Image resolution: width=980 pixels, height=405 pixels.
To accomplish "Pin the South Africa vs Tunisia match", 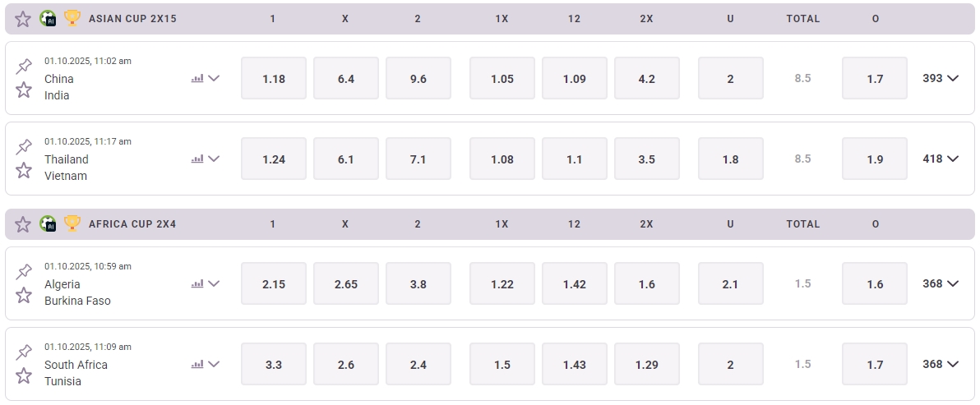I will (24, 352).
